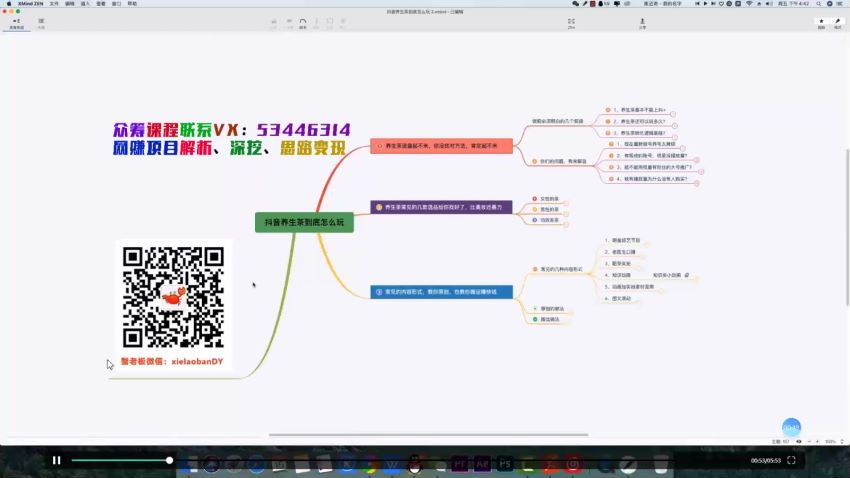Viewport: 850px width, 478px height.
Task: Switch to outline view (大纲)
Action: pyautogui.click(x=41, y=23)
